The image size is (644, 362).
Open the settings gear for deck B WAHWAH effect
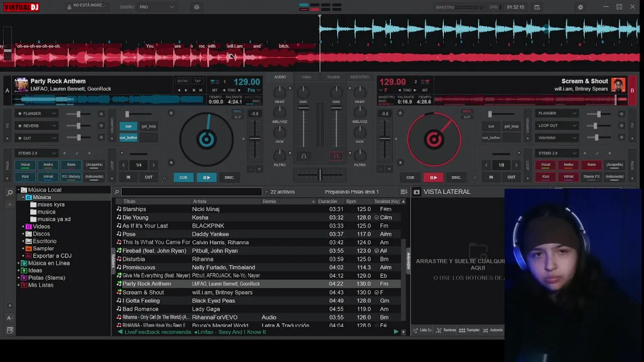(621, 138)
